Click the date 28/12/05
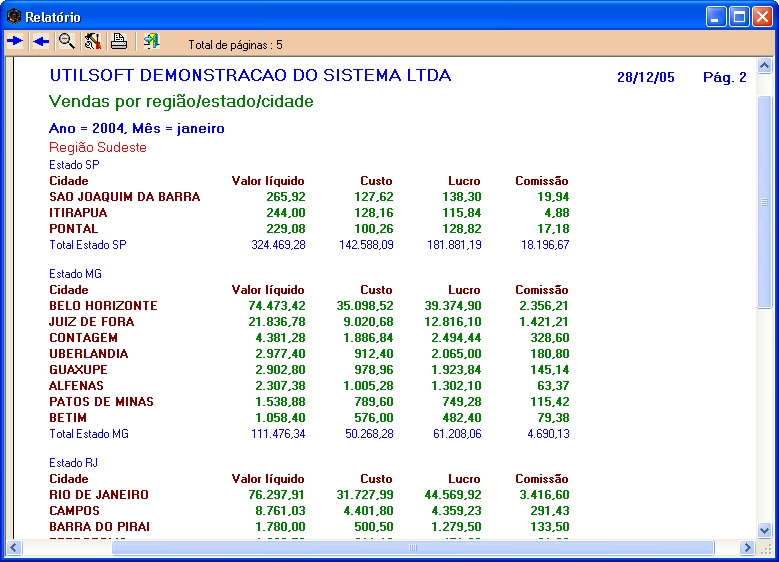 point(646,78)
